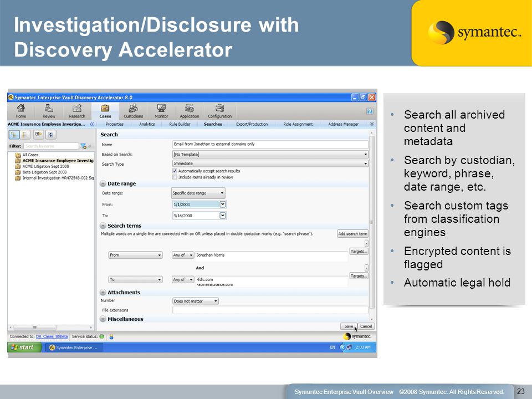Open the From field type dropdown
The image size is (532, 399).
(x=135, y=255)
